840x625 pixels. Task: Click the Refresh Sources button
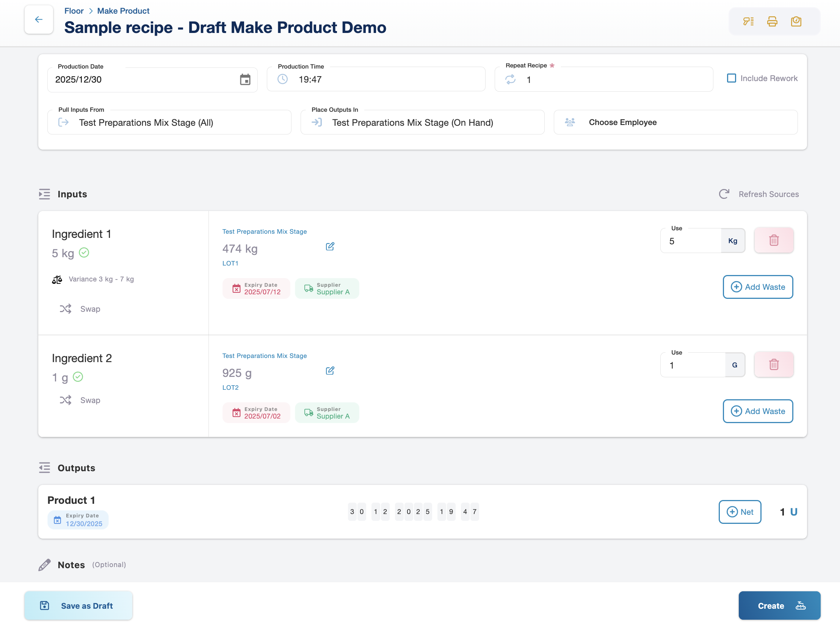[x=759, y=194]
